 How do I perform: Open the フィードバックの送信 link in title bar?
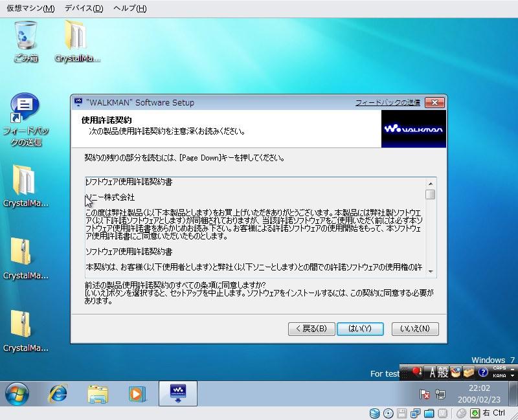pyautogui.click(x=387, y=103)
